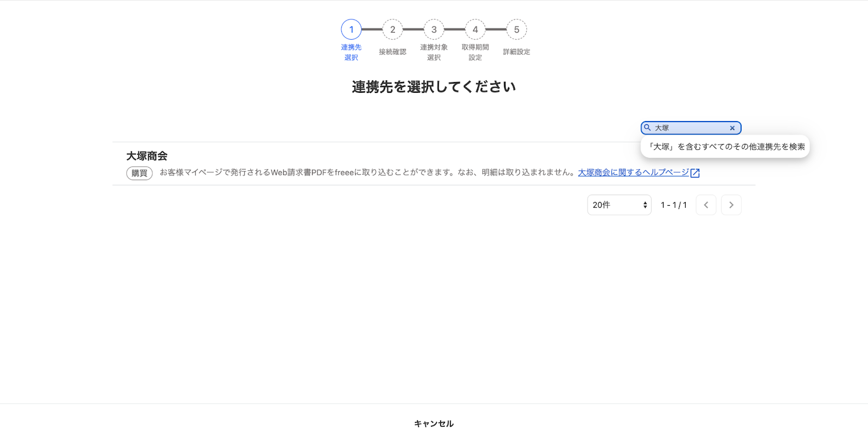The image size is (868, 443).
Task: Select the 大塚商会 integration entry
Action: 434,164
